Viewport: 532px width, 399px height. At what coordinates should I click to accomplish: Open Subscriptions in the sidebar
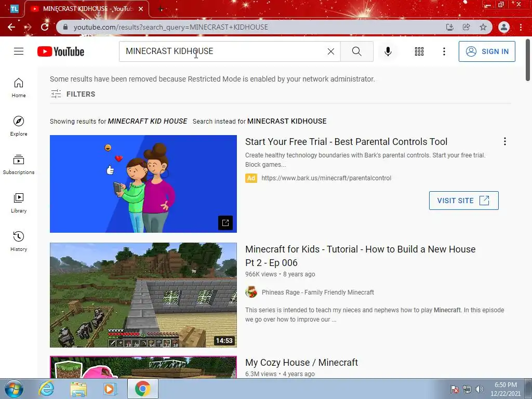tap(19, 165)
